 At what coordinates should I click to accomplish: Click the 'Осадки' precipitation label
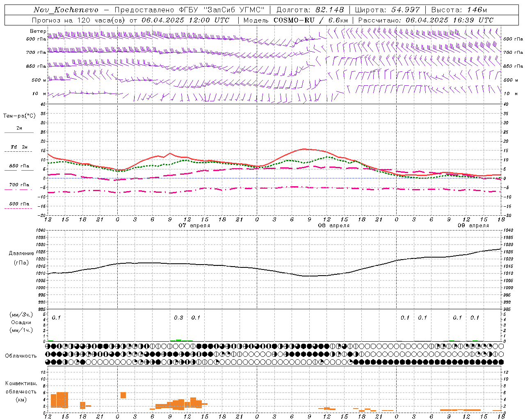coord(21,322)
